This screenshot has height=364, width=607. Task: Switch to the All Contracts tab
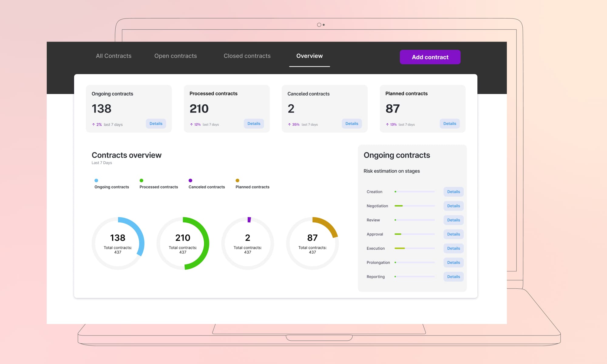(114, 56)
